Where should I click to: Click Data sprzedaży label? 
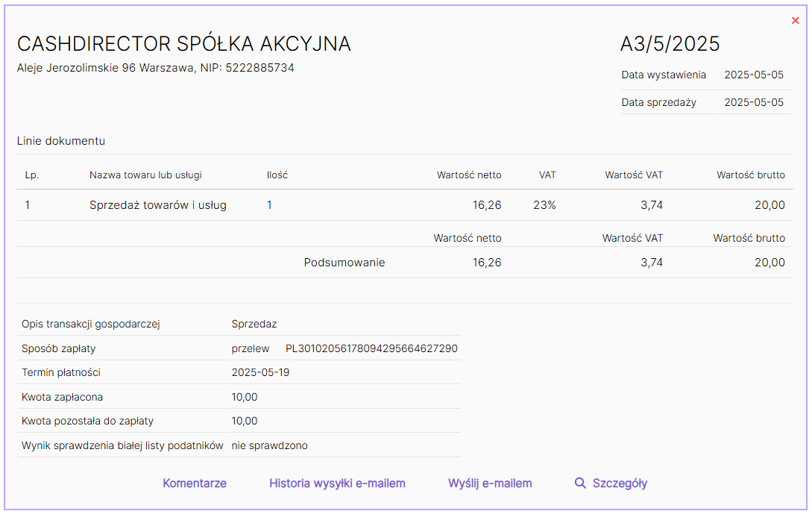click(x=658, y=103)
